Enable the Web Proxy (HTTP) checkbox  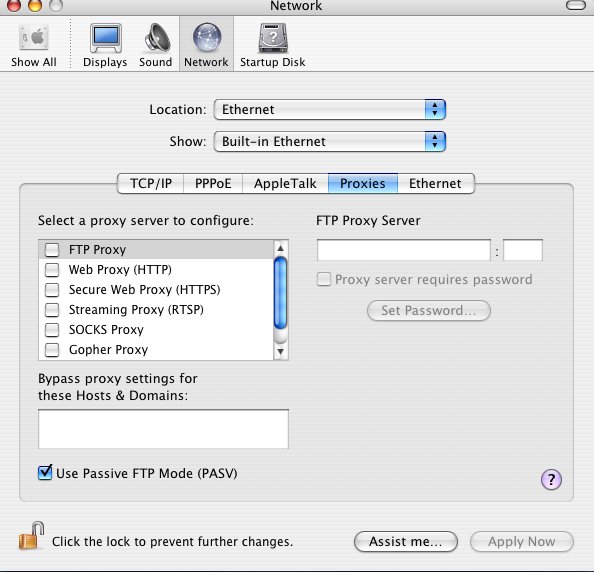click(x=52, y=270)
